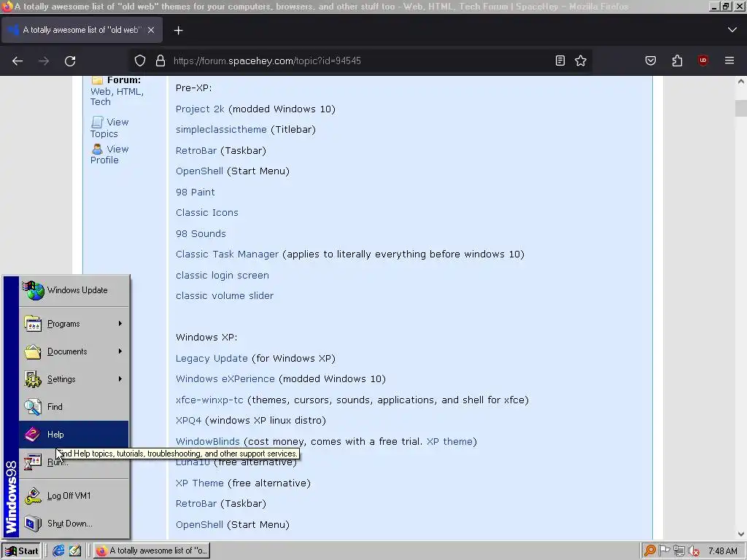Image resolution: width=747 pixels, height=560 pixels.
Task: Bookmark this page with the star icon
Action: [580, 61]
